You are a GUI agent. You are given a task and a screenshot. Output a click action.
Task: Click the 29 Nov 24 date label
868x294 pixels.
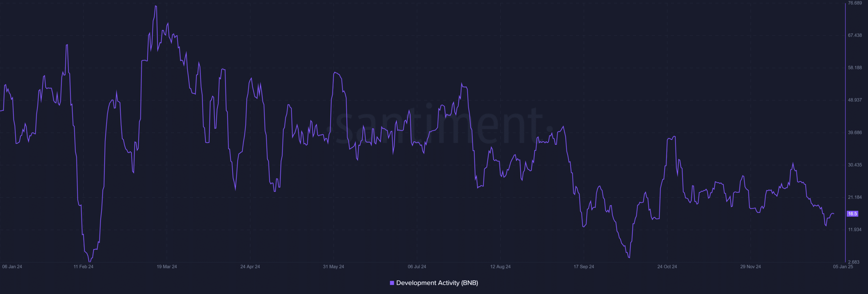(x=751, y=267)
